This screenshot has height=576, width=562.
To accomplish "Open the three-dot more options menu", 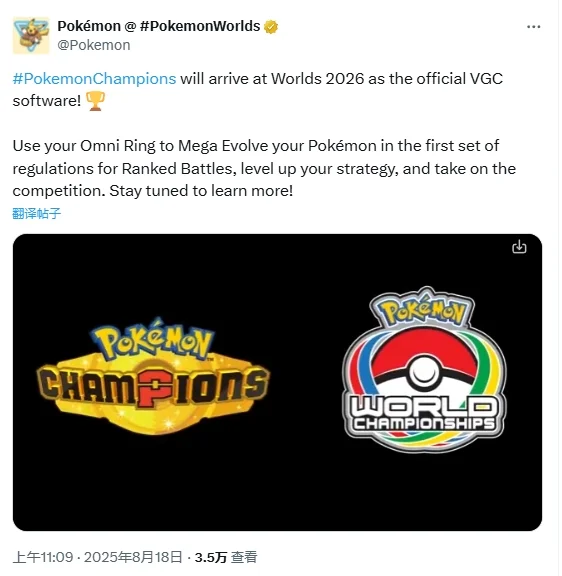I will [x=533, y=27].
